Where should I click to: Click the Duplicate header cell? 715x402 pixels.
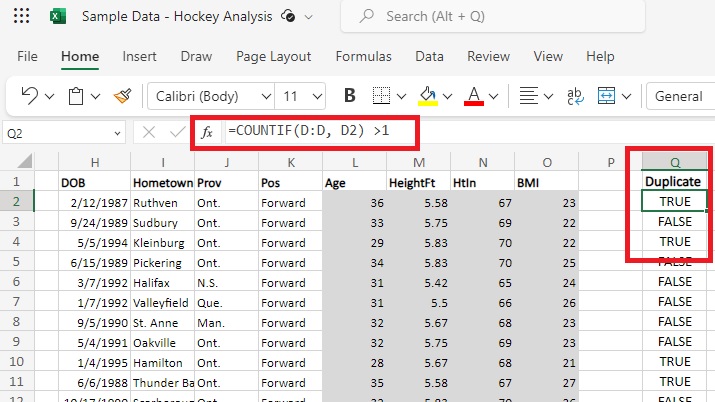tap(674, 182)
